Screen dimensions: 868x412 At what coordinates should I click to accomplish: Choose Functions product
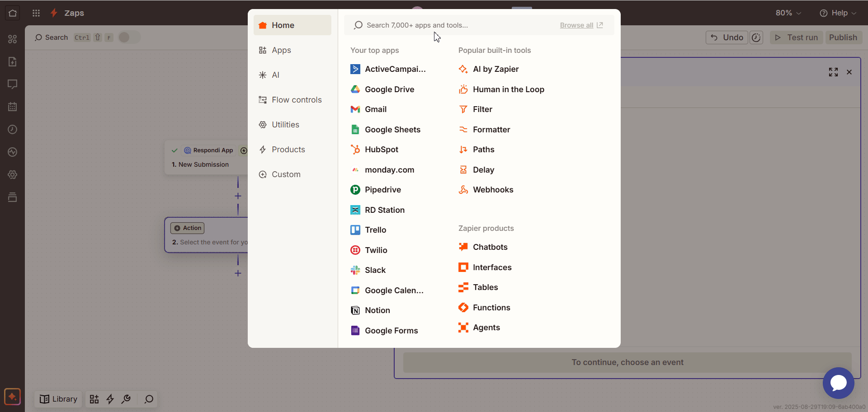[x=484, y=308]
